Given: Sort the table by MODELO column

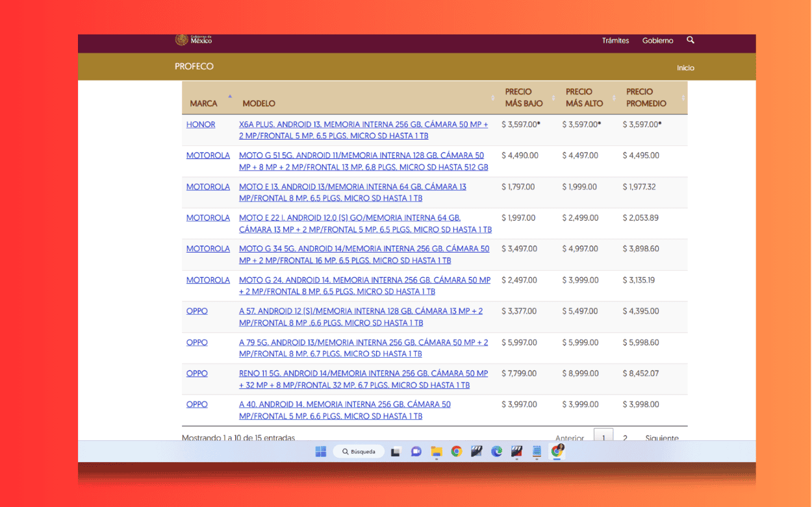Looking at the screenshot, I should (259, 103).
